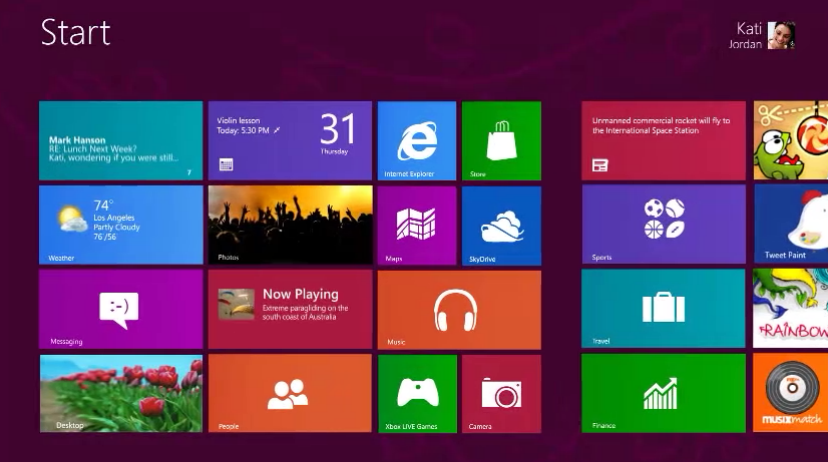Open the Now Playing video tile
The height and width of the screenshot is (462, 828).
pyautogui.click(x=289, y=309)
